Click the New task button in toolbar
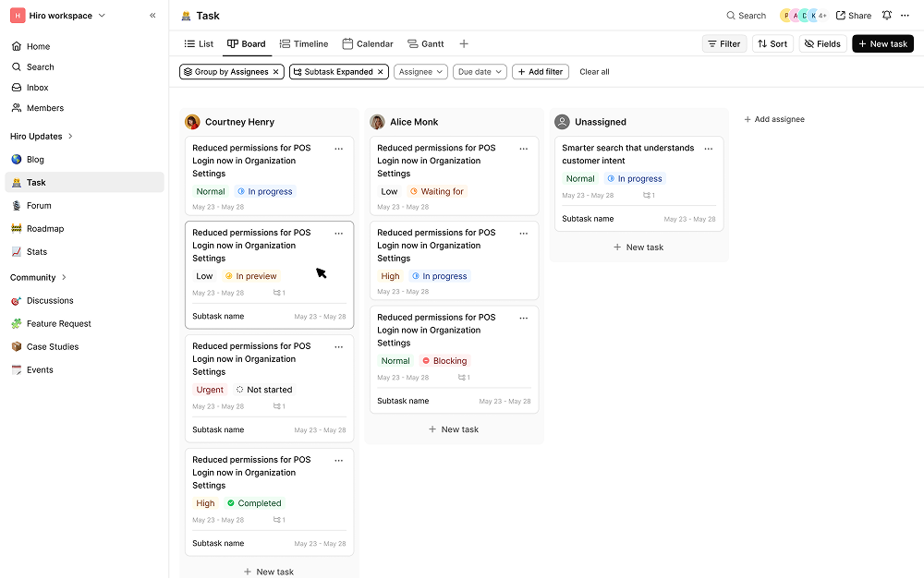924x579 pixels. pyautogui.click(x=882, y=43)
